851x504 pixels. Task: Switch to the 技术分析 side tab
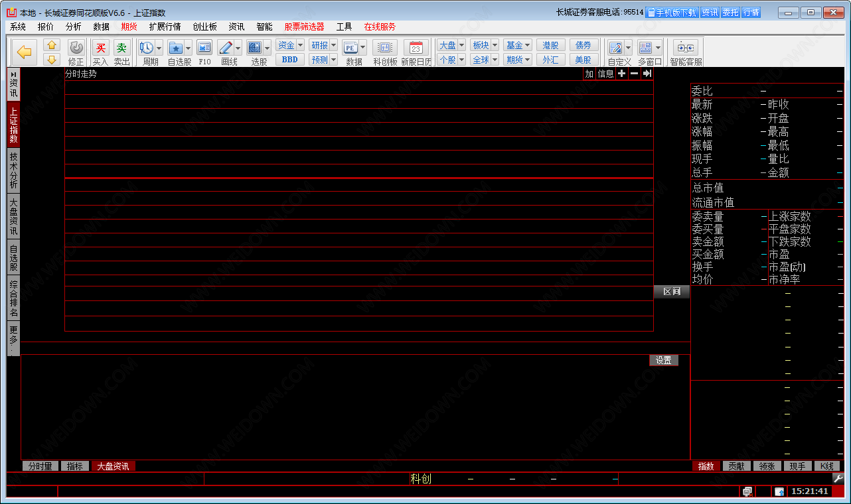coord(13,170)
